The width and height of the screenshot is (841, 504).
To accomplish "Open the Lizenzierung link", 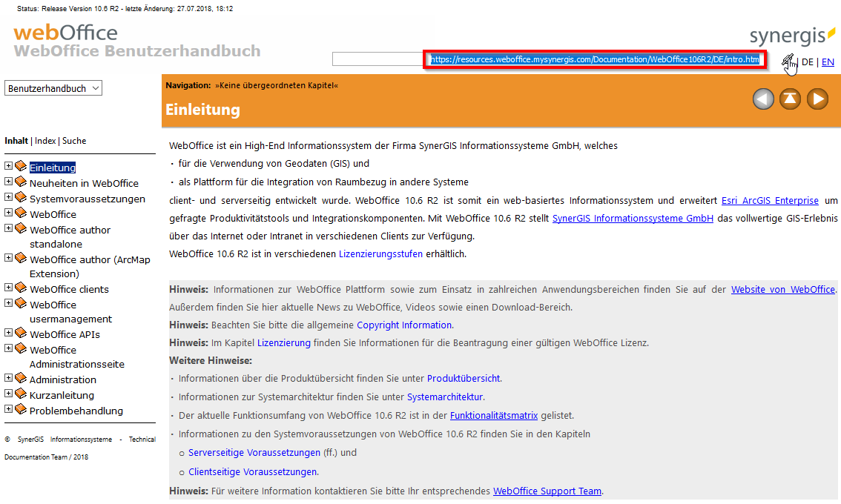I will click(284, 343).
